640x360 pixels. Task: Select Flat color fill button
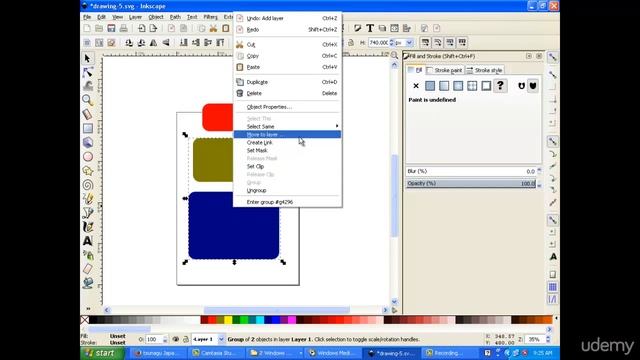(430, 86)
